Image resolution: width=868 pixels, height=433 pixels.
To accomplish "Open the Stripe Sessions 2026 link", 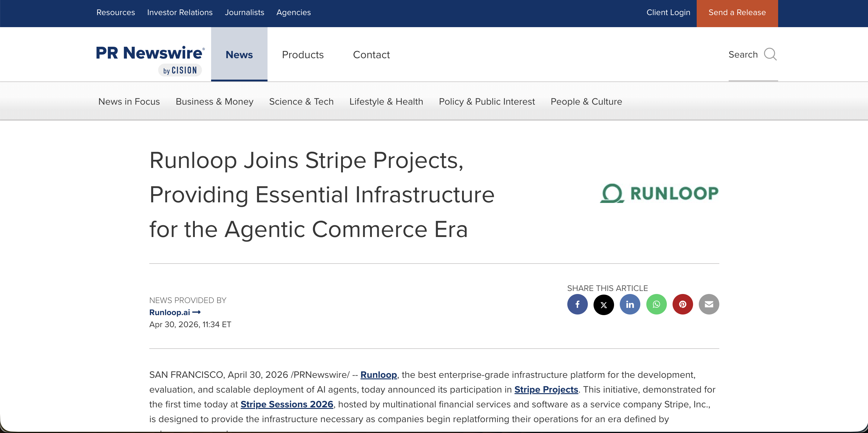I will pyautogui.click(x=287, y=404).
